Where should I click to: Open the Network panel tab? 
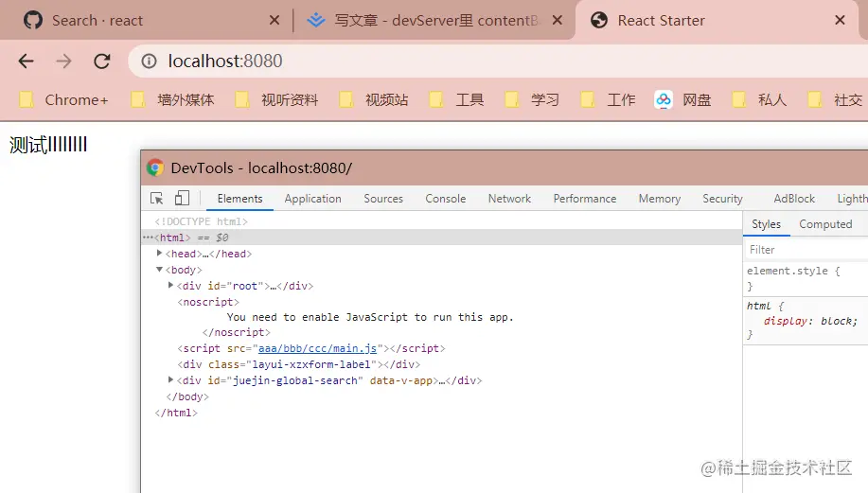coord(509,199)
